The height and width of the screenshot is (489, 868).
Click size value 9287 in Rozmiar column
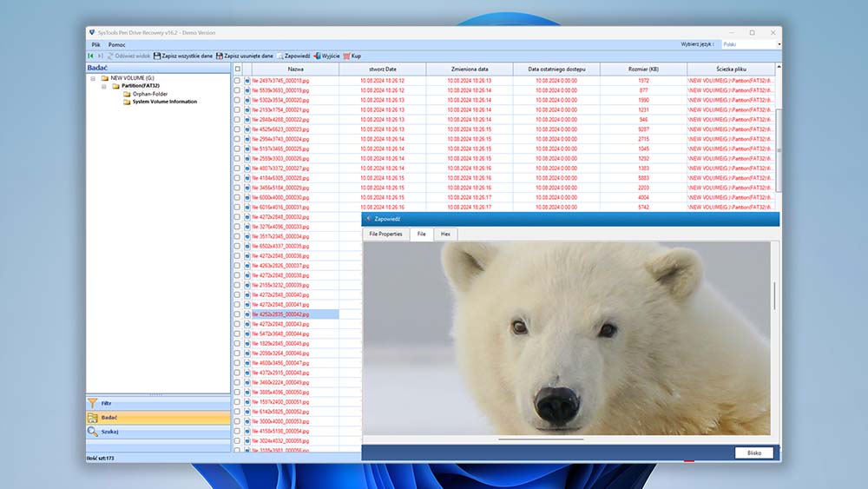click(643, 129)
